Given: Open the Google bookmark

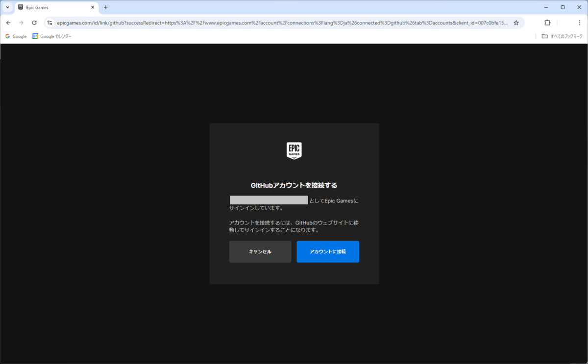Looking at the screenshot, I should tap(16, 36).
